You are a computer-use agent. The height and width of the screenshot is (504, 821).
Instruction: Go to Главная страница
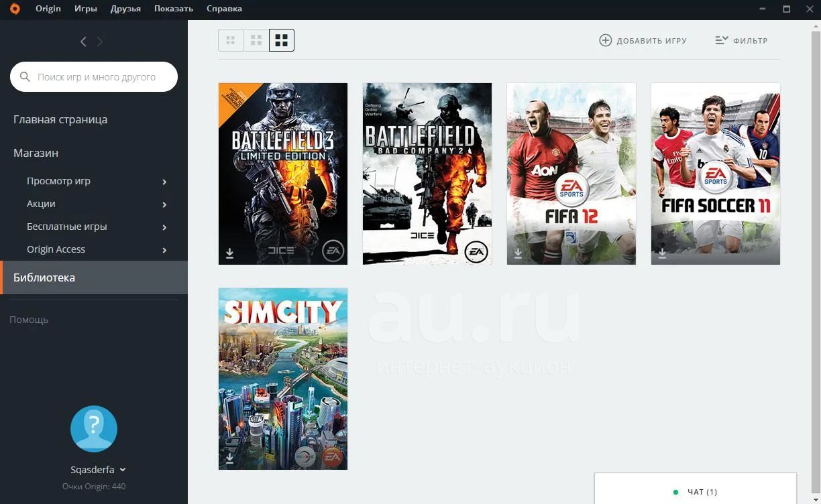(60, 119)
